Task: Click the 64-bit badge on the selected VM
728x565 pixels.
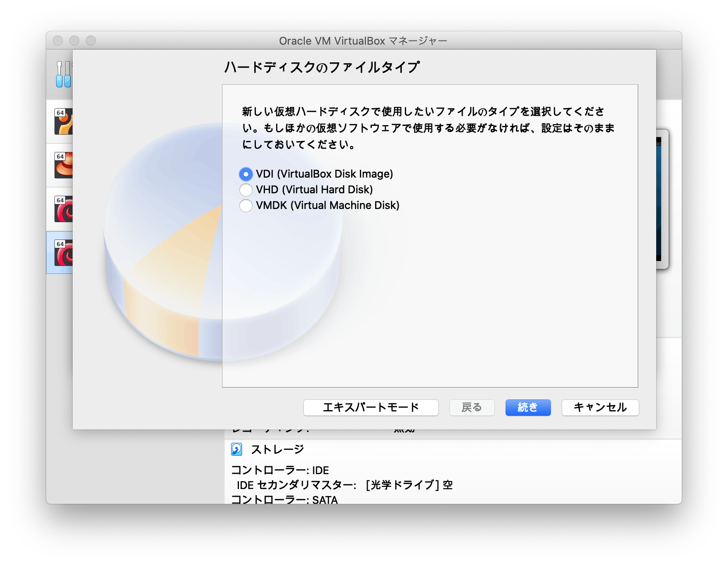Action: pos(59,243)
